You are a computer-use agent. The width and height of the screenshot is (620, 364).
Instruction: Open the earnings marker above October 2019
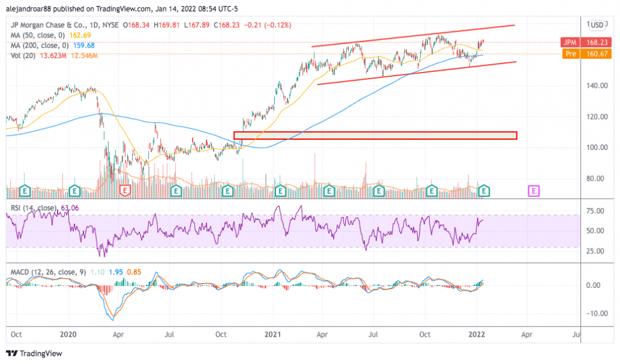[24, 191]
